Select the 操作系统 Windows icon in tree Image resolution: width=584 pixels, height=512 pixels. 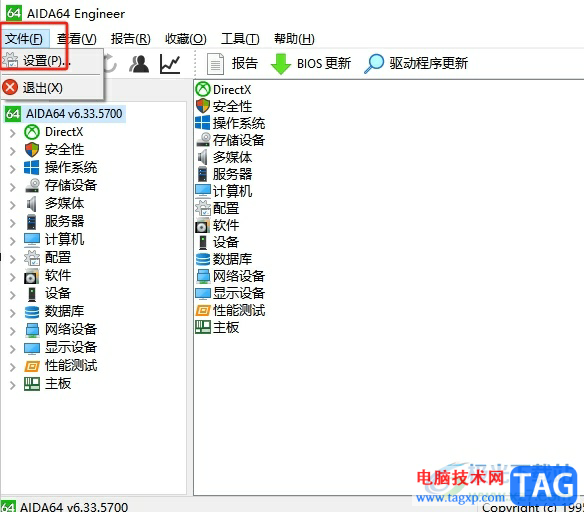click(x=32, y=168)
